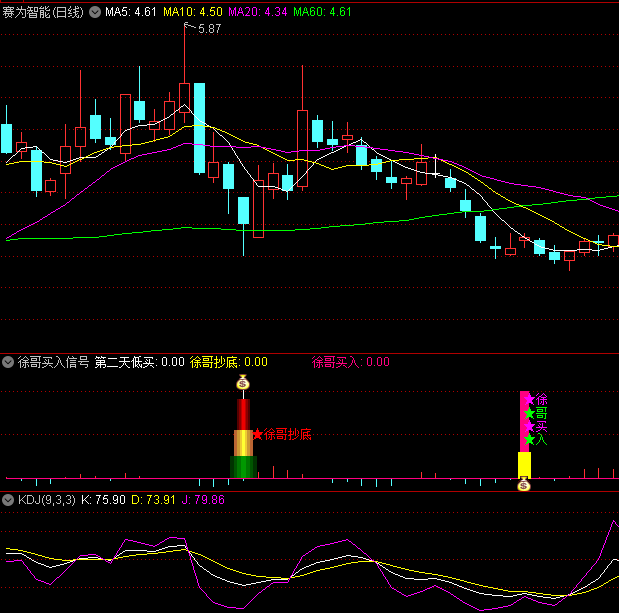
Task: Click the candle with the 5.87 high wick
Action: [x=184, y=98]
